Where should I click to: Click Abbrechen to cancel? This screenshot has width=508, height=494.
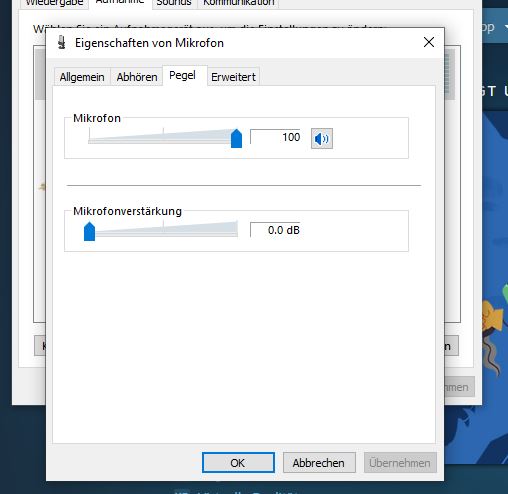pyautogui.click(x=319, y=463)
